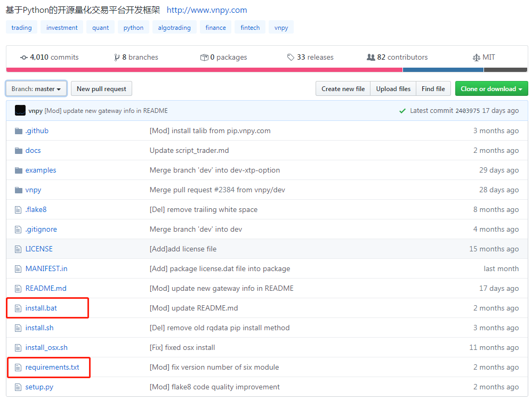
Task: Click the commits history icon
Action: tap(24, 58)
